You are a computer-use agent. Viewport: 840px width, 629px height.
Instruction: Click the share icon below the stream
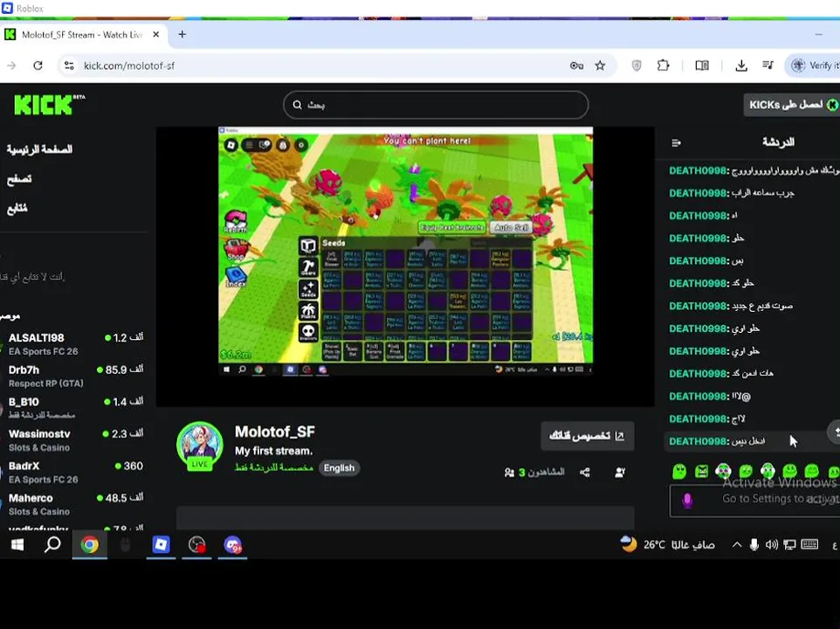click(x=585, y=473)
